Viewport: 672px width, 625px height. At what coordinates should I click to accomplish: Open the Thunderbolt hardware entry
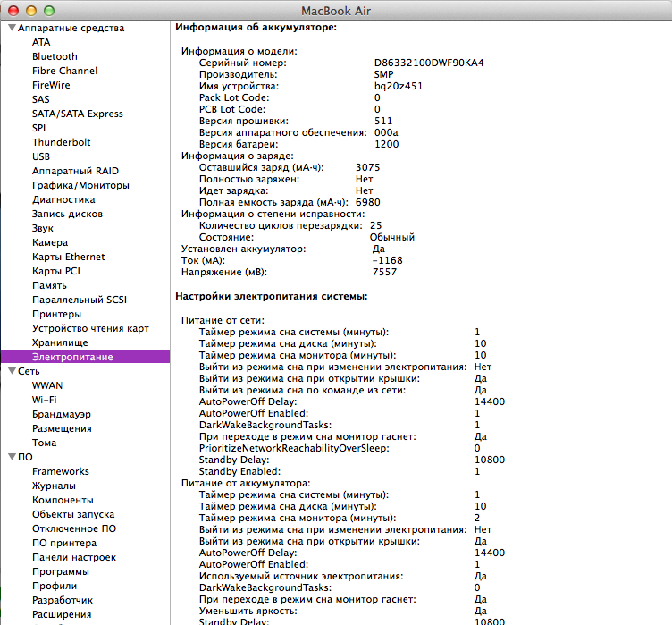click(61, 142)
